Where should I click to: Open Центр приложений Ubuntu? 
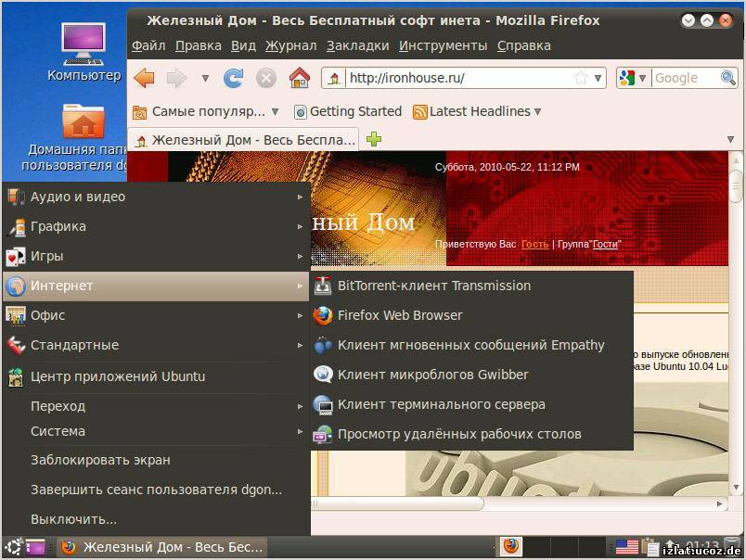156,376
